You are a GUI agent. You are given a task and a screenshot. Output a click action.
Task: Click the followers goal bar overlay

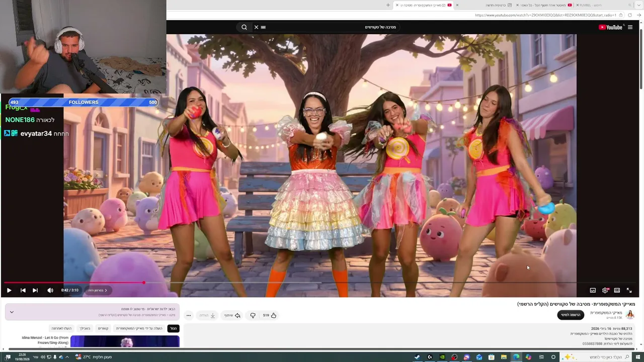pos(84,102)
